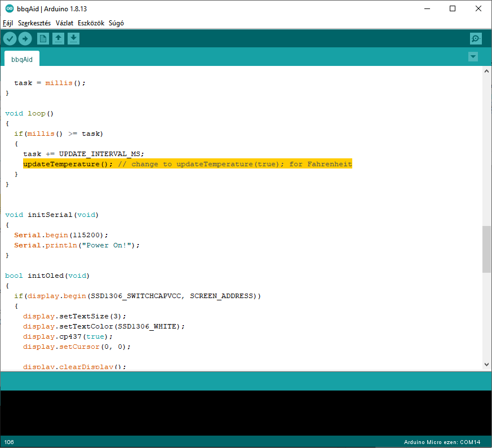Click 'void initSerial(void)' line
The height and width of the screenshot is (448, 492).
tap(52, 215)
